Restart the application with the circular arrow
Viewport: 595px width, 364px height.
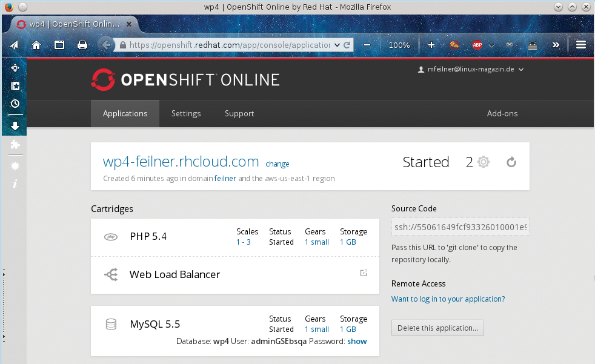(511, 162)
